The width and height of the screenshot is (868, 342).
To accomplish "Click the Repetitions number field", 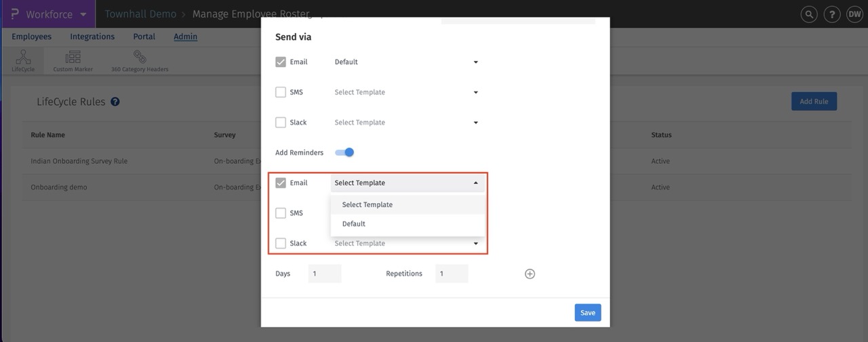I will pyautogui.click(x=452, y=274).
